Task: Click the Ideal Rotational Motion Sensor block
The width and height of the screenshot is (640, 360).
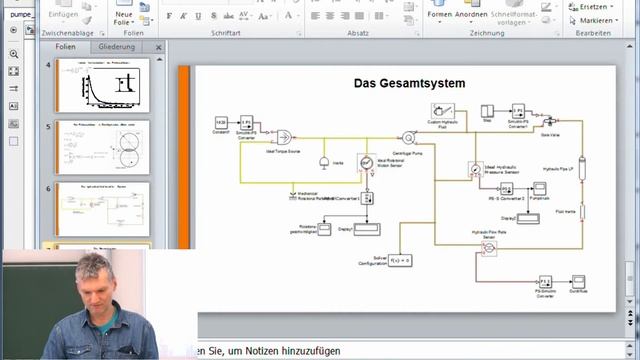Action: click(x=367, y=163)
